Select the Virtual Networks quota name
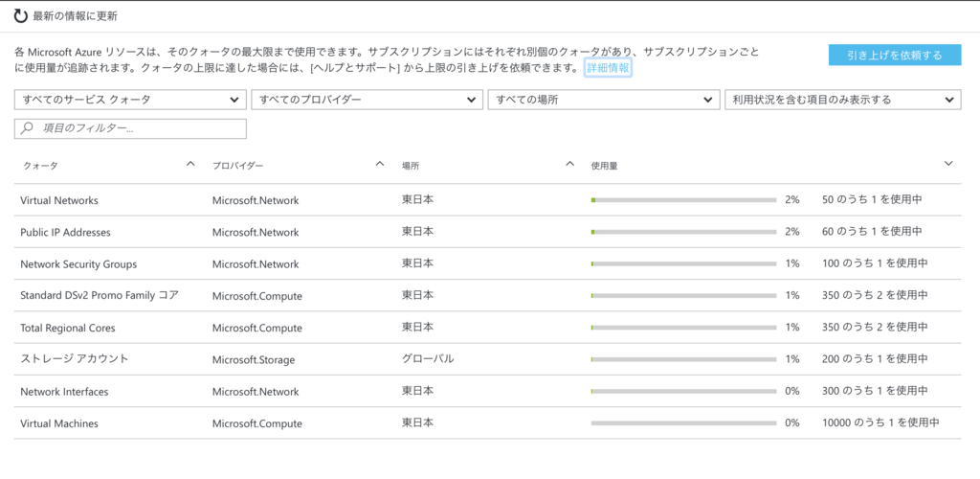The width and height of the screenshot is (980, 479). click(59, 201)
